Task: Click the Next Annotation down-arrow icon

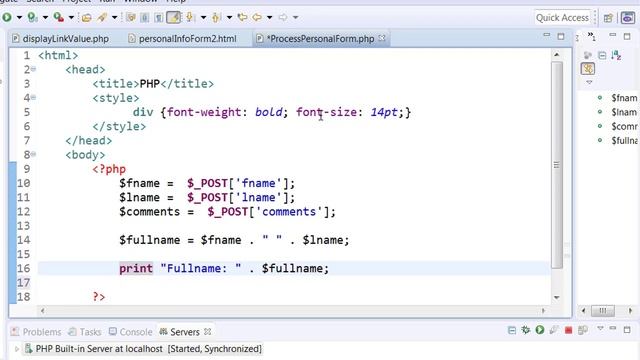Action: pyautogui.click(x=190, y=17)
